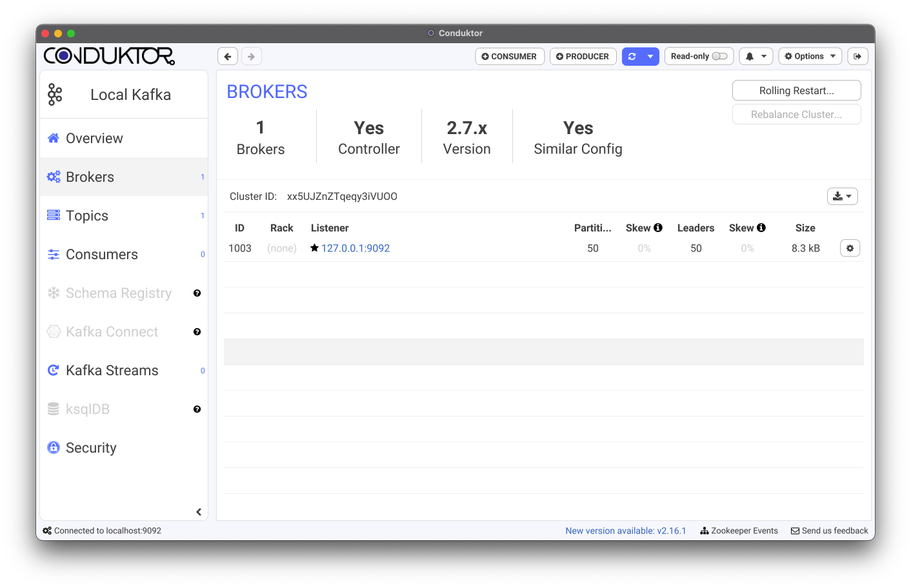Click the Topics list icon in sidebar
Image resolution: width=911 pixels, height=588 pixels.
(x=54, y=215)
